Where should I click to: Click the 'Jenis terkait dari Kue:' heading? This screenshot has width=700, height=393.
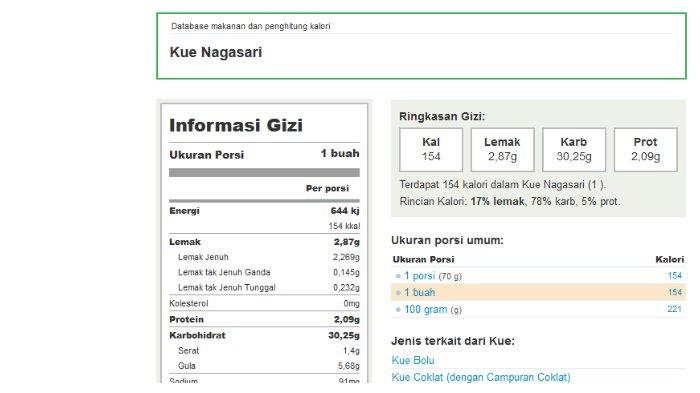[x=453, y=341]
